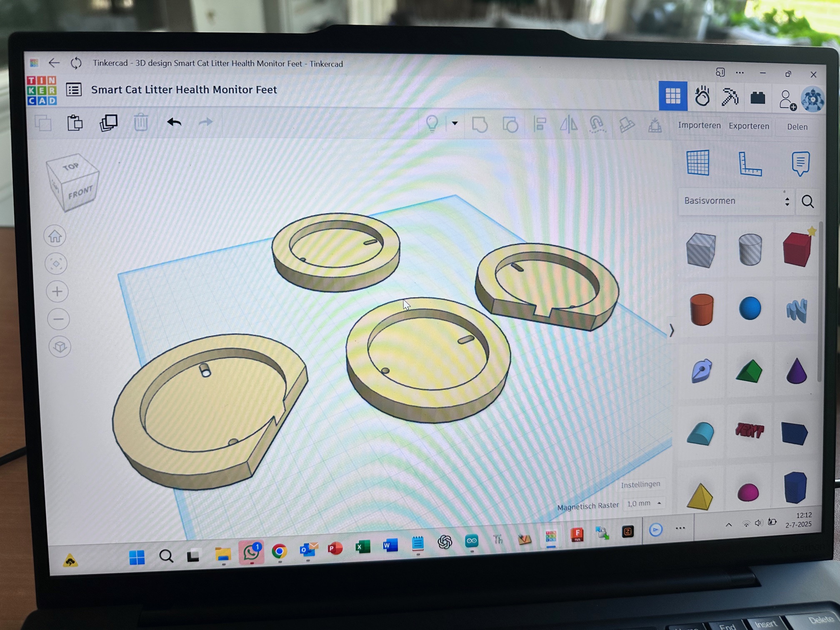Open the Ruler tool
Image resolution: width=840 pixels, height=630 pixels.
click(x=750, y=164)
